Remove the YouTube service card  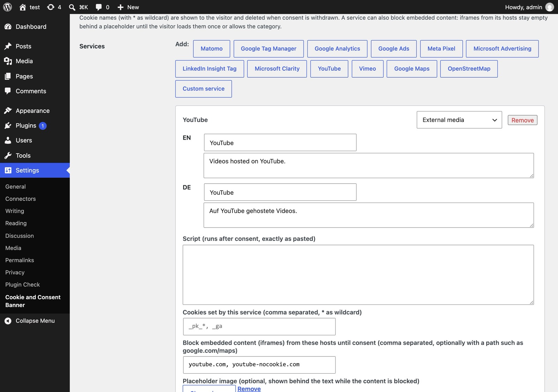pos(522,120)
